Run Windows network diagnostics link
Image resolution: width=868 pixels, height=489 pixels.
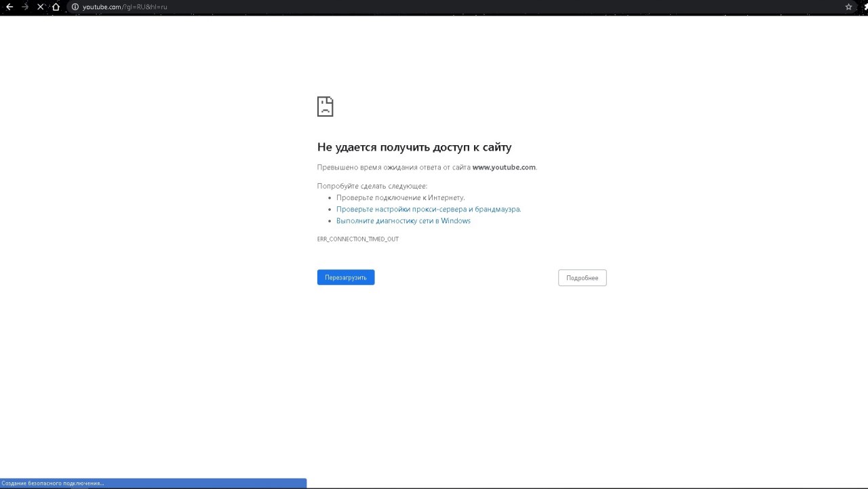click(403, 220)
